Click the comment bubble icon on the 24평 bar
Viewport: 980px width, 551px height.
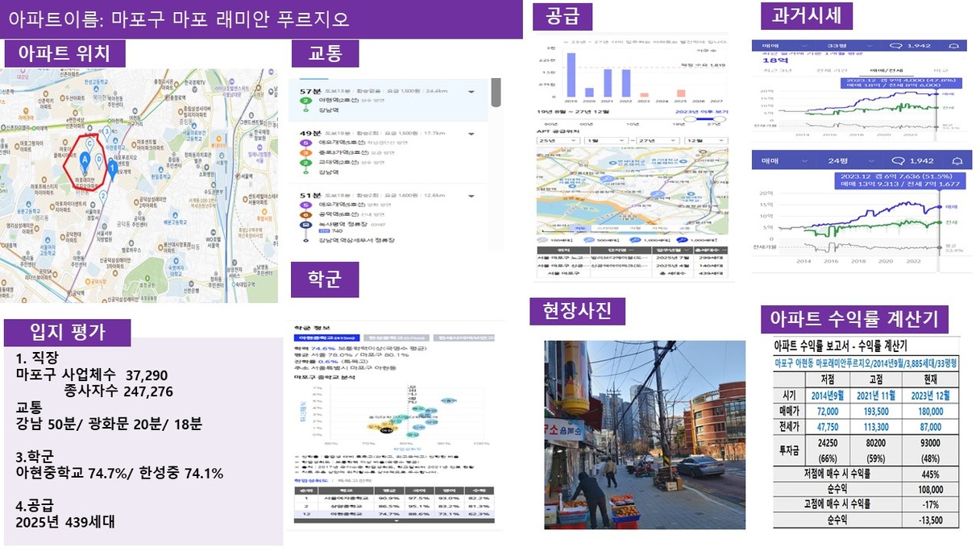click(x=897, y=160)
